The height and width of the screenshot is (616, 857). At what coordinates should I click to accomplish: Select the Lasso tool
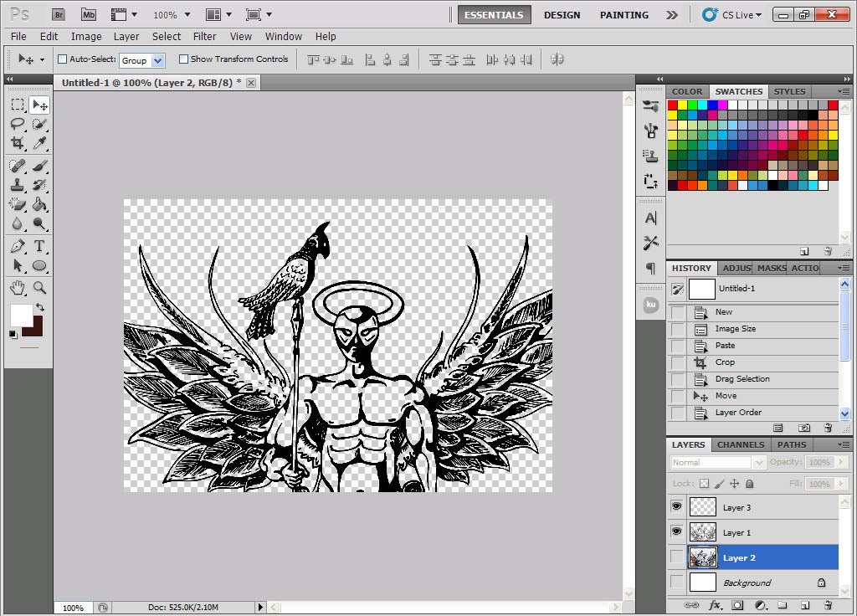pyautogui.click(x=17, y=124)
